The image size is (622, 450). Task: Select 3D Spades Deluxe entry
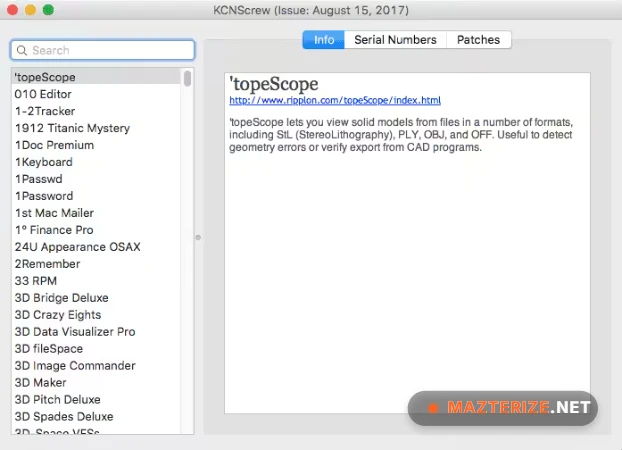[96, 417]
